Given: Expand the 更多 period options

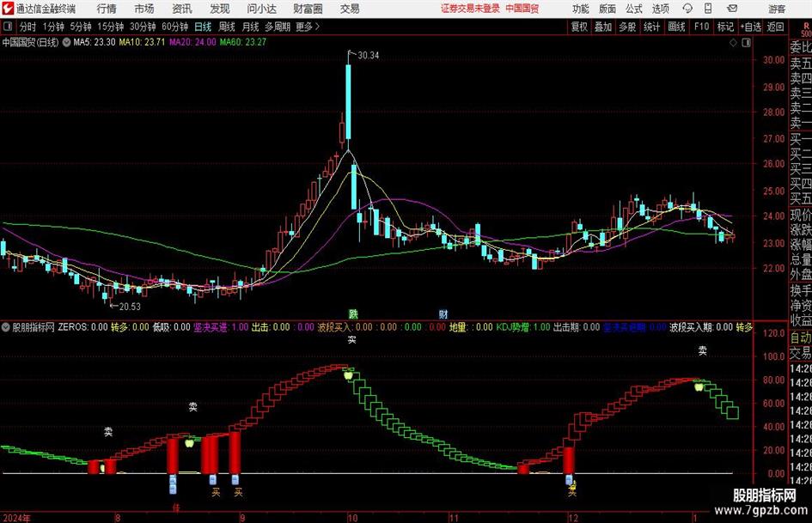Looking at the screenshot, I should click(x=308, y=27).
